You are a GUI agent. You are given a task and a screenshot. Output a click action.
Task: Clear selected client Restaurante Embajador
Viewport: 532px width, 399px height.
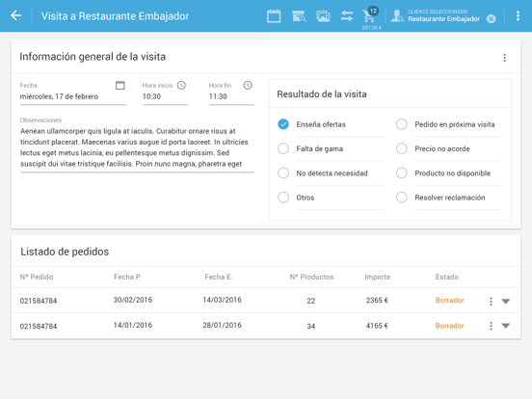pos(491,19)
